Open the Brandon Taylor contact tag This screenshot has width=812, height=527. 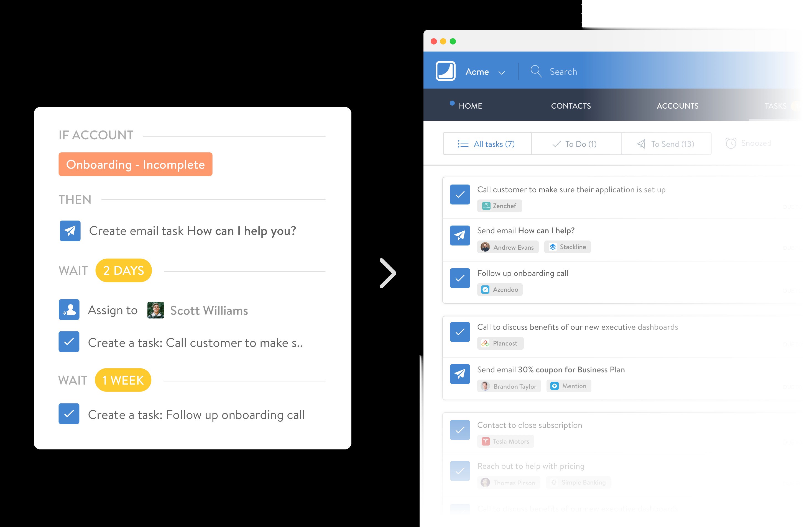tap(509, 386)
